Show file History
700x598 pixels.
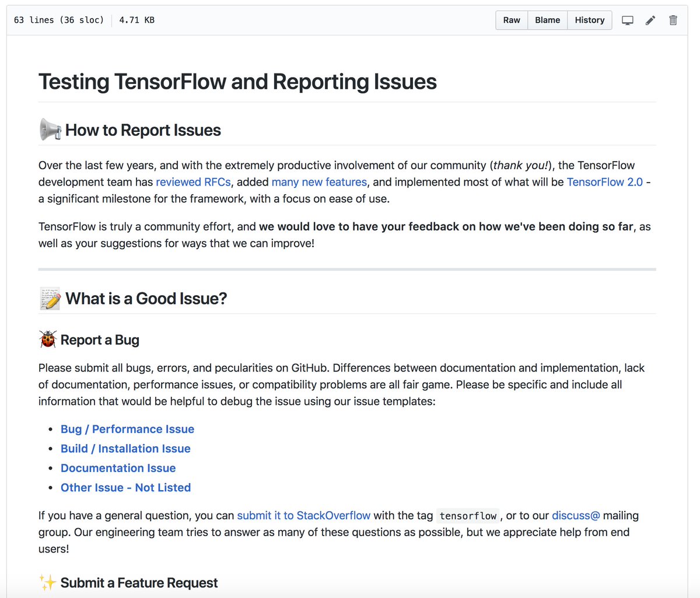[590, 20]
